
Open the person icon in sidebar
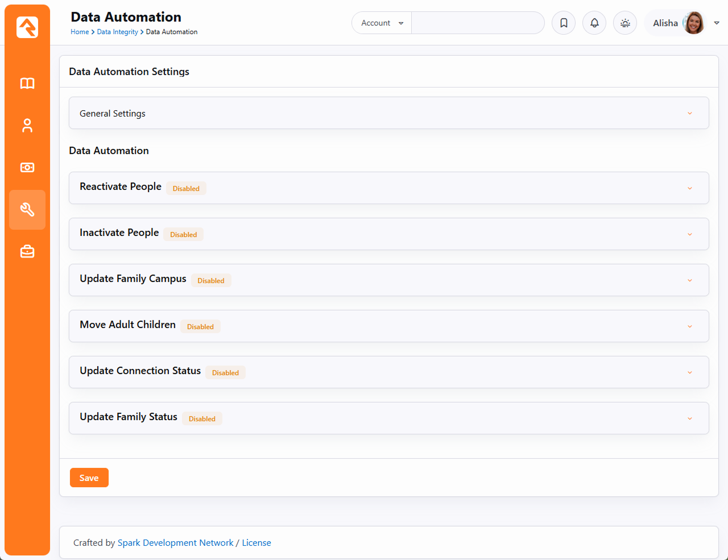coord(27,126)
